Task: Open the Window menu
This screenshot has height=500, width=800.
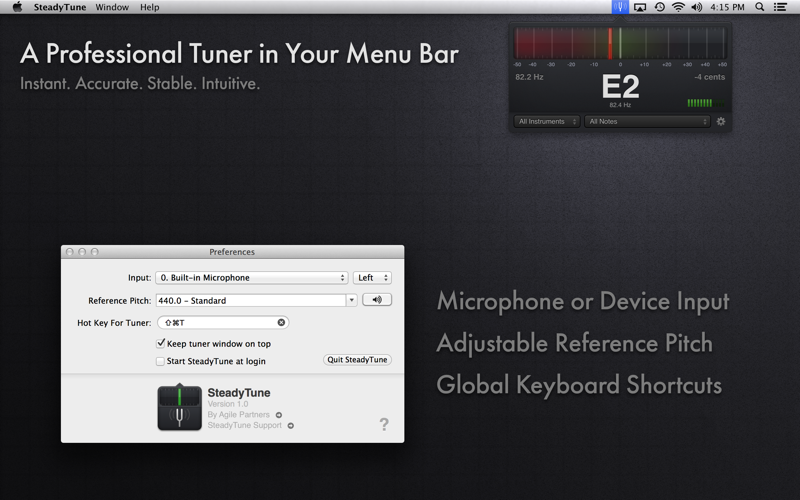Action: pos(112,7)
